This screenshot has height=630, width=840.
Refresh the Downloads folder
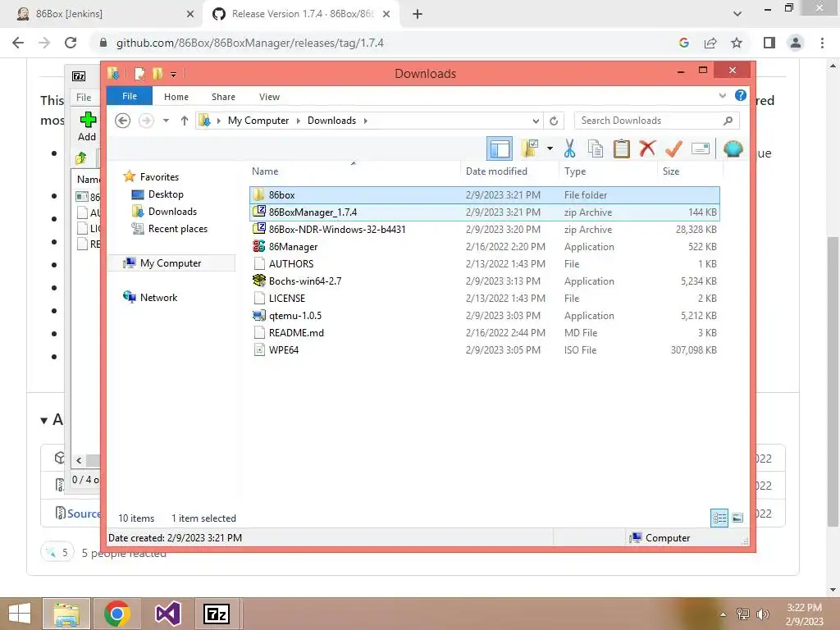click(554, 121)
